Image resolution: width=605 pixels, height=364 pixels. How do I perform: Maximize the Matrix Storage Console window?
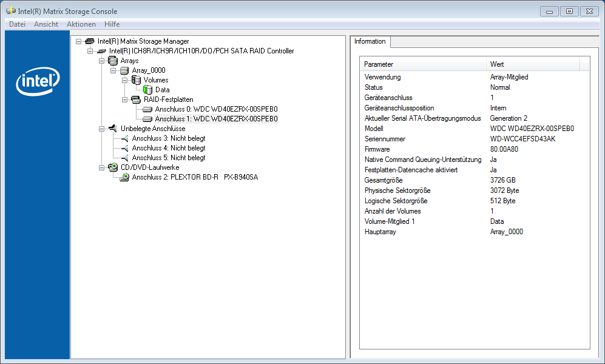[x=569, y=11]
